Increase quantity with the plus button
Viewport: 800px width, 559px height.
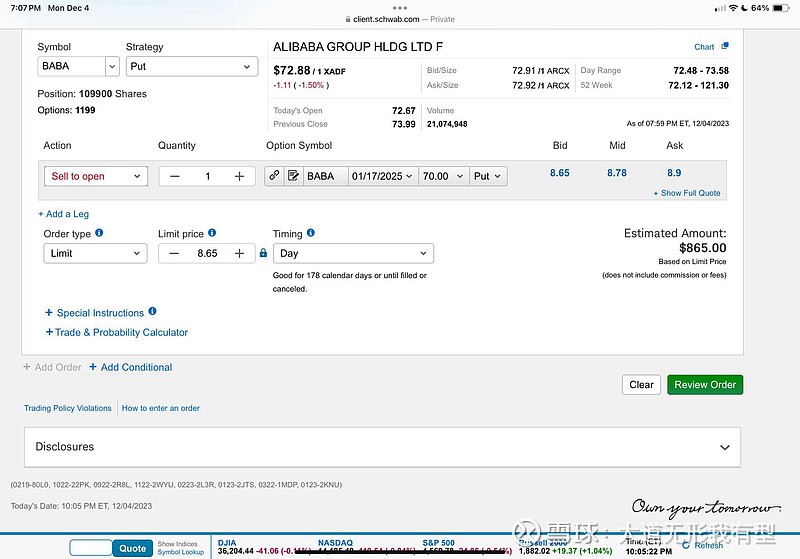[239, 176]
